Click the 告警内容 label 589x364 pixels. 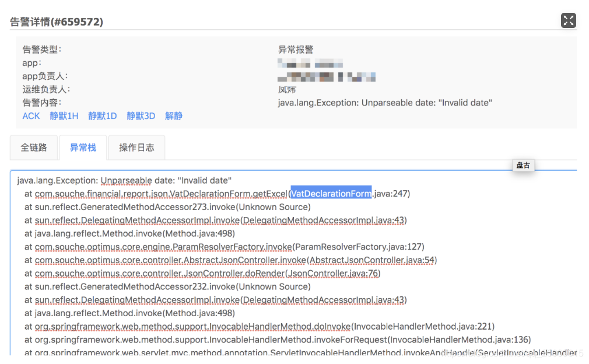pyautogui.click(x=41, y=103)
